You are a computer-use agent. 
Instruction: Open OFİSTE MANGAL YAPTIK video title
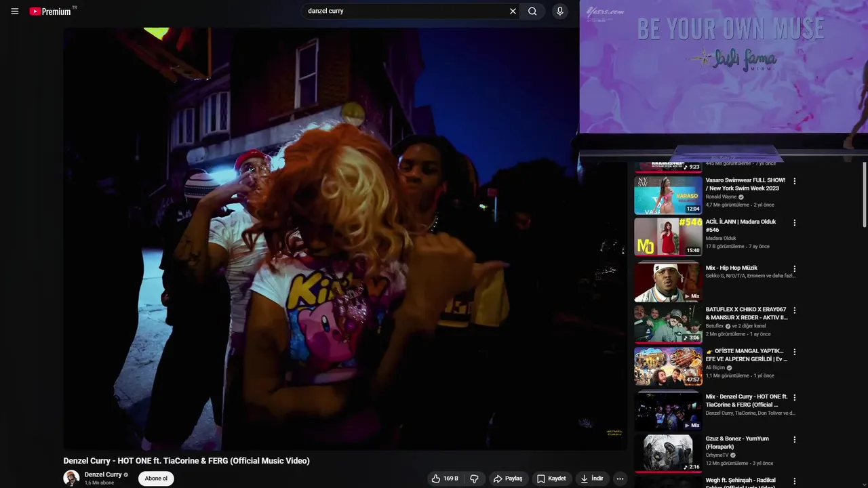[x=746, y=355]
